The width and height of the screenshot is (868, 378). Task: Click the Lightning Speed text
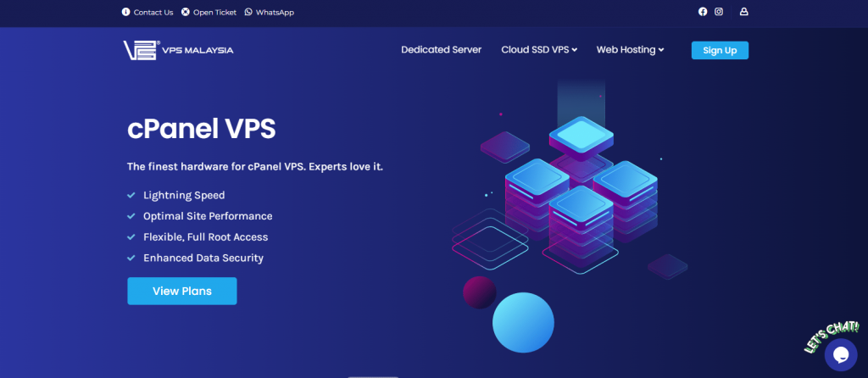pos(184,196)
